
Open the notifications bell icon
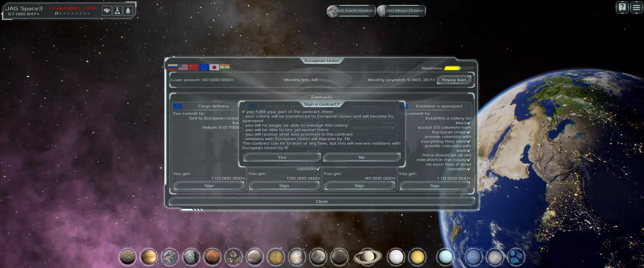(x=128, y=11)
